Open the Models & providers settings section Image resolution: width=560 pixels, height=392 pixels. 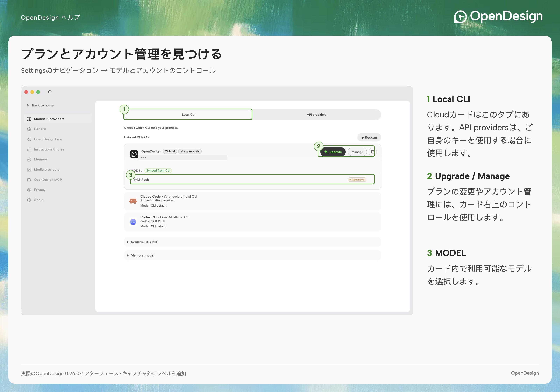tap(58, 119)
